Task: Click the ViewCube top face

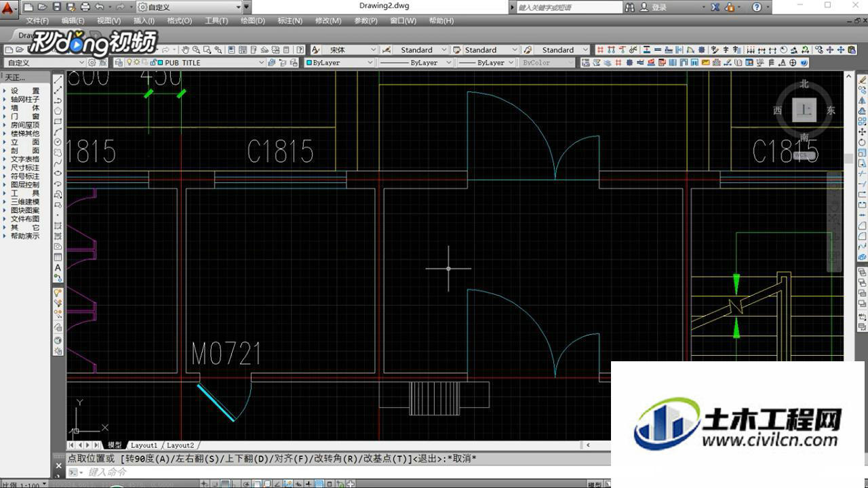Action: pyautogui.click(x=804, y=110)
